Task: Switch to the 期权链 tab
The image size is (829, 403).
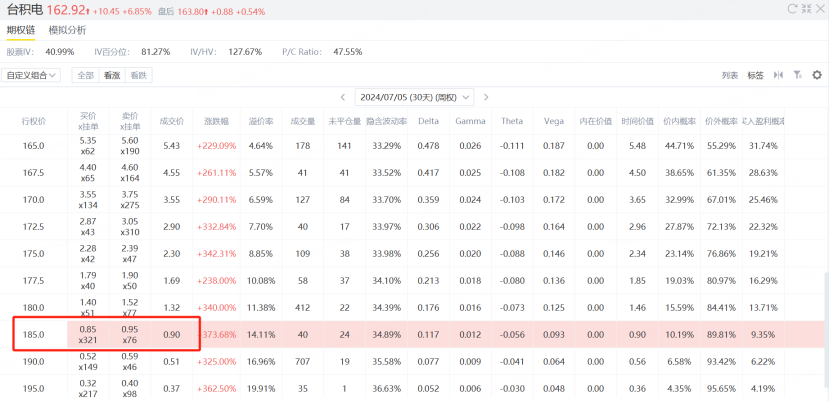Action: (21, 30)
